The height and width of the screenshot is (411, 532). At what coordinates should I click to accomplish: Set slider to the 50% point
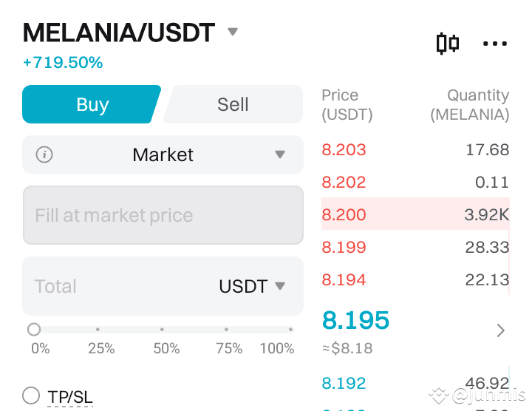point(162,330)
